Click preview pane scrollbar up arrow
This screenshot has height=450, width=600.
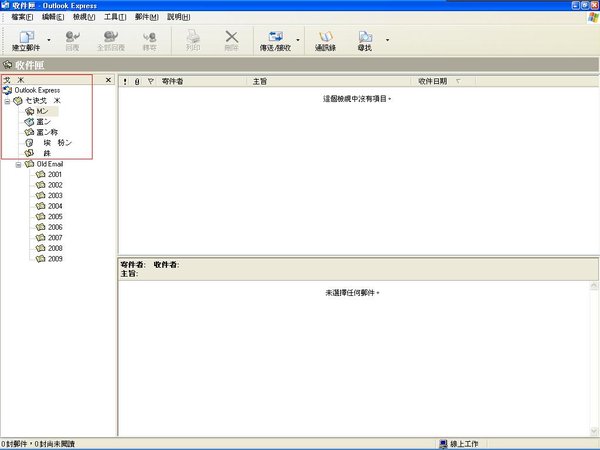[x=594, y=285]
